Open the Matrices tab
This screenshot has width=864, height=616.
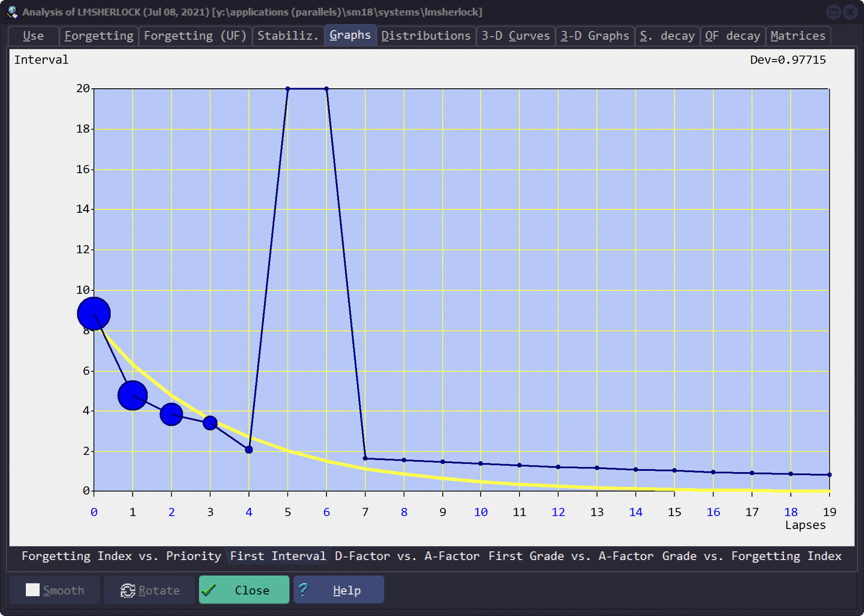click(798, 36)
